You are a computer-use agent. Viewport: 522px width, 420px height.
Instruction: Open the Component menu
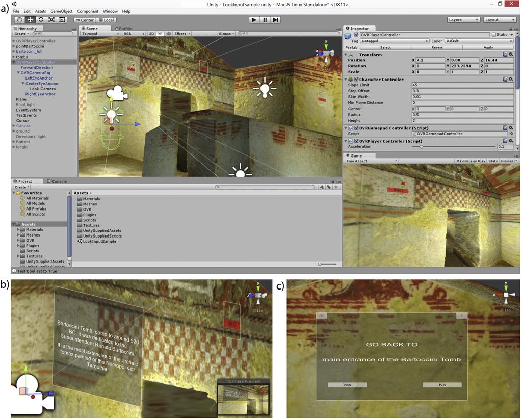point(88,11)
